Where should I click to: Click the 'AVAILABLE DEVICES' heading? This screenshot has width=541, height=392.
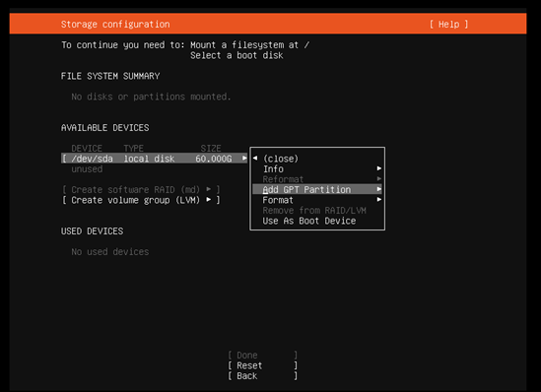[105, 128]
